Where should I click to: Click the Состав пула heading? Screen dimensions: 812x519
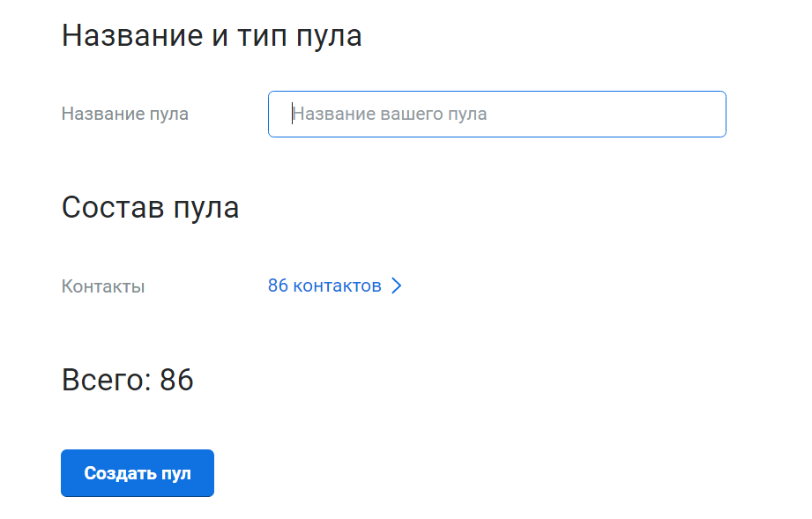coord(150,208)
